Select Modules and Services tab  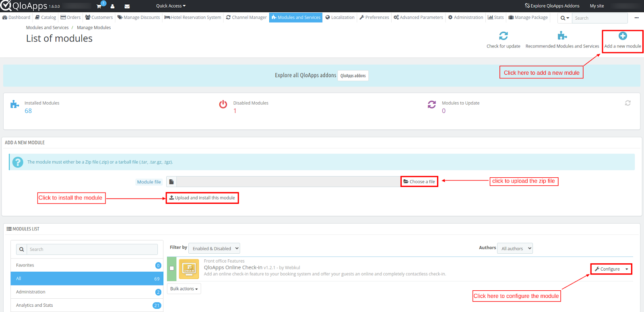pos(296,17)
